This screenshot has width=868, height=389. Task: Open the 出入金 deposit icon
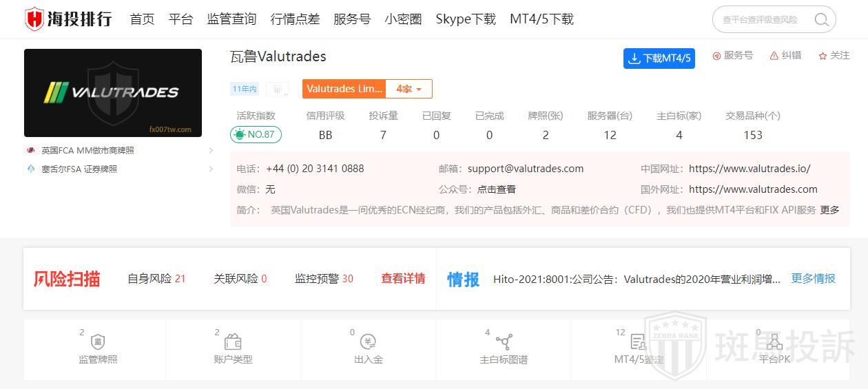[369, 342]
